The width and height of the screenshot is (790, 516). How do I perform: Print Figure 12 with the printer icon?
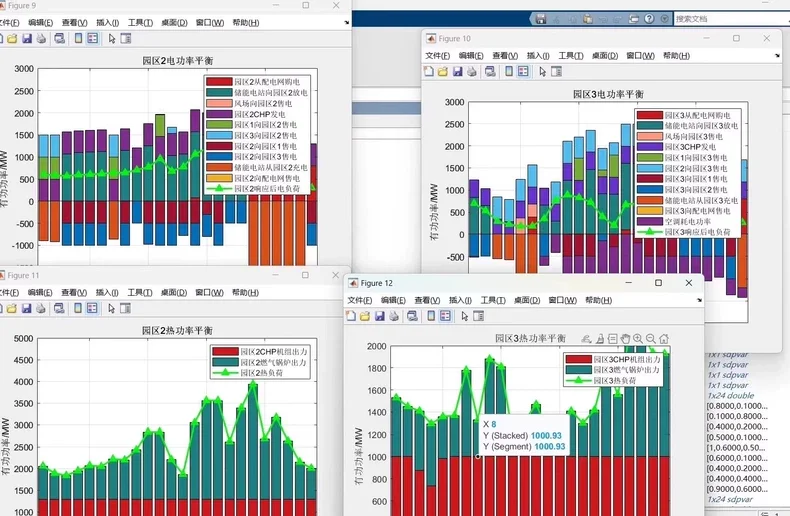pyautogui.click(x=394, y=316)
